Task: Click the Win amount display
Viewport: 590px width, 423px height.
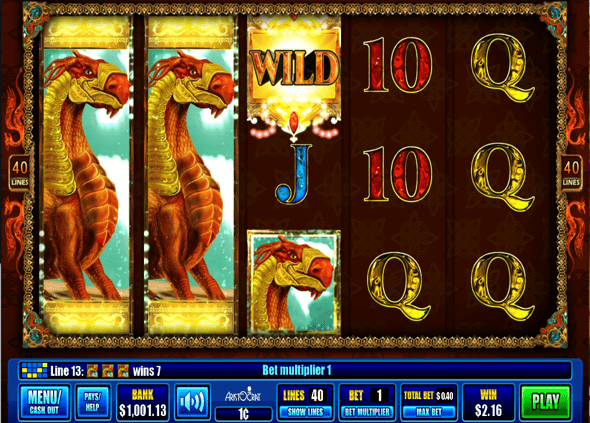Action: click(488, 402)
